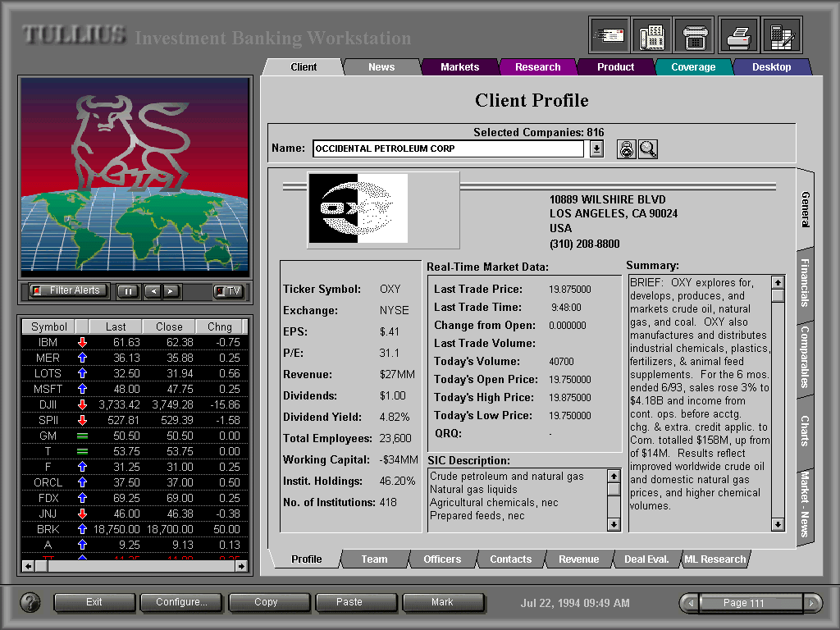Click the Occidental Petroleum company logo
Viewport: 840px width, 630px height.
[358, 208]
